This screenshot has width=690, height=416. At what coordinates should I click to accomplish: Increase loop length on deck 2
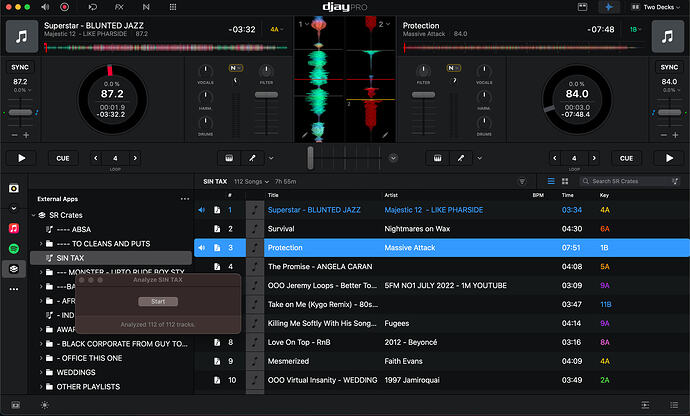[x=594, y=158]
